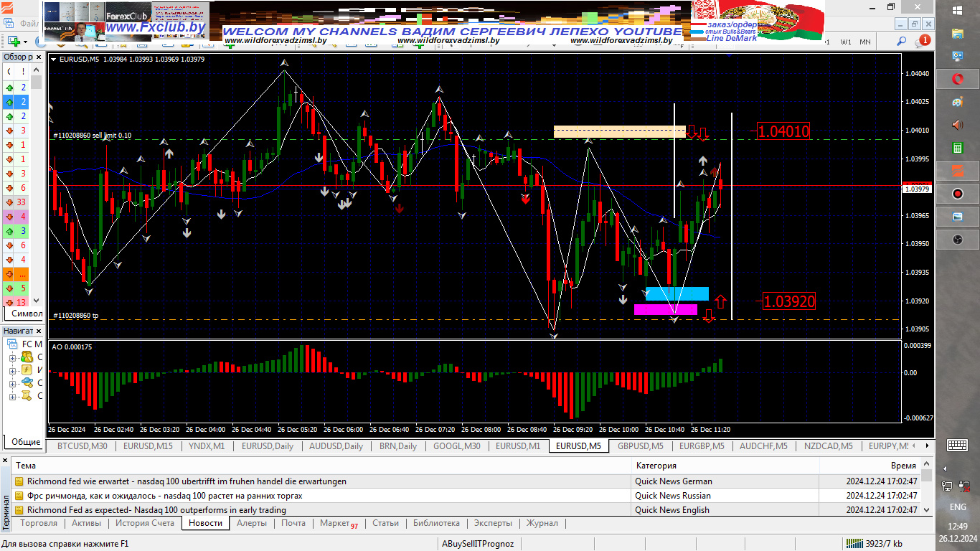
Task: Click the chart tabs left scroll arrow
Action: pos(915,446)
